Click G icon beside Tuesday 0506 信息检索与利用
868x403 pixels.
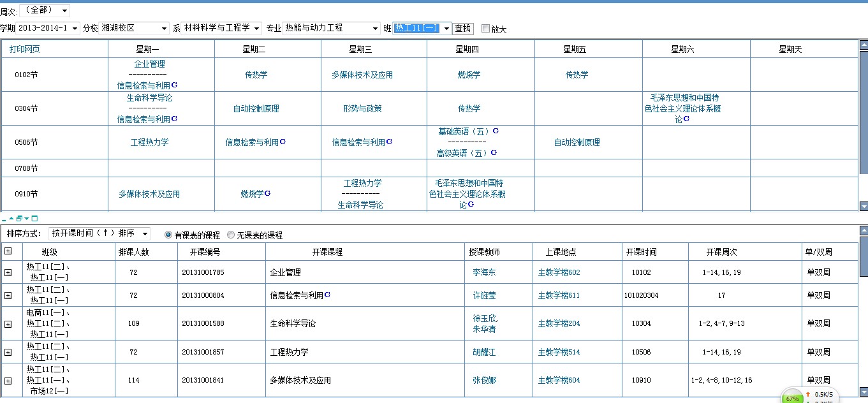pyautogui.click(x=283, y=142)
